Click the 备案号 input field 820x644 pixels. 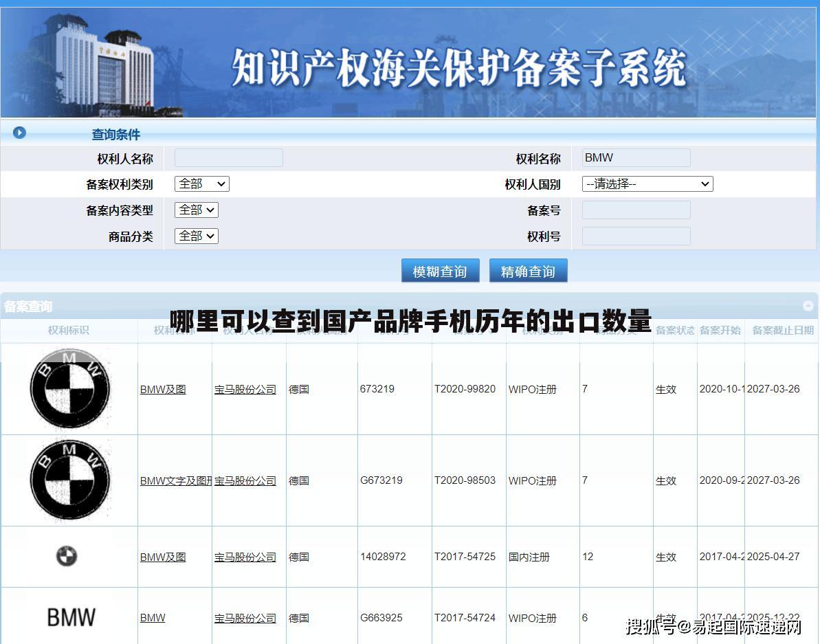[635, 210]
